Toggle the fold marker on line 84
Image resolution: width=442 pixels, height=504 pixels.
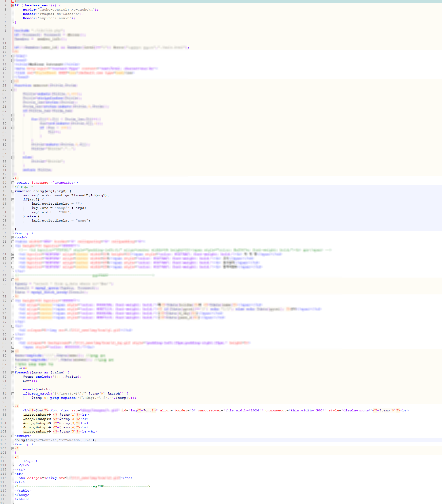(13, 351)
